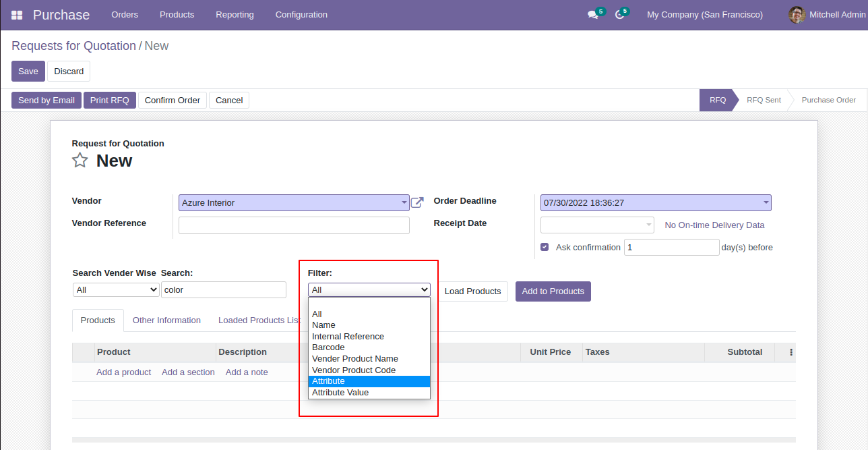Expand the Vendor field dropdown arrow
Image resolution: width=868 pixels, height=450 pixels.
coord(404,202)
